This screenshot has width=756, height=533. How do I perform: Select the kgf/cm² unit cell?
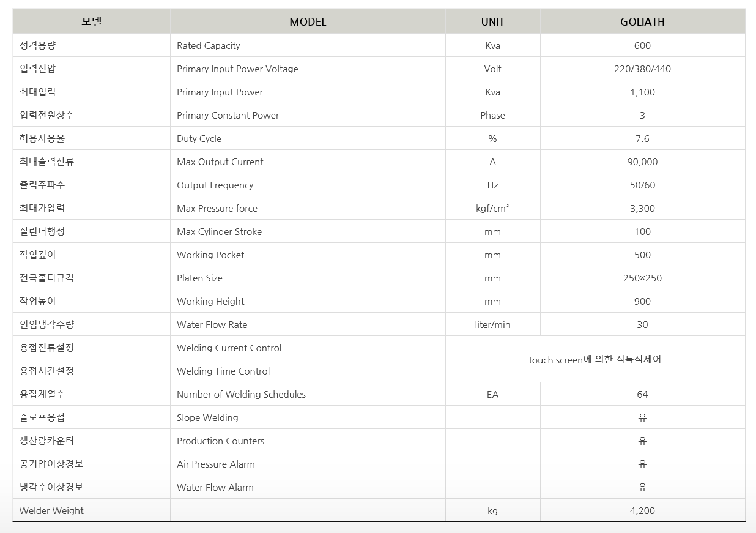coord(492,209)
